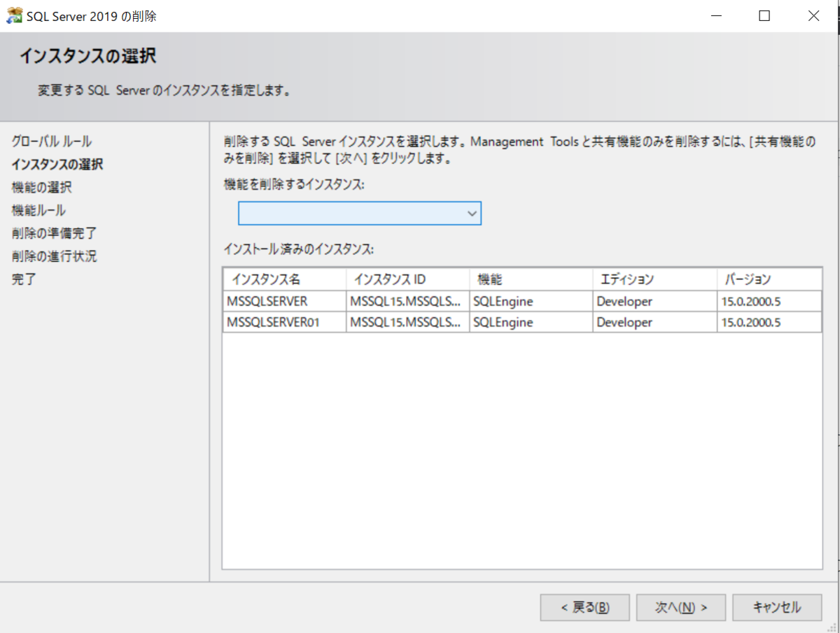840x633 pixels.
Task: Click the SQL Server icon in the title bar
Action: pos(13,15)
